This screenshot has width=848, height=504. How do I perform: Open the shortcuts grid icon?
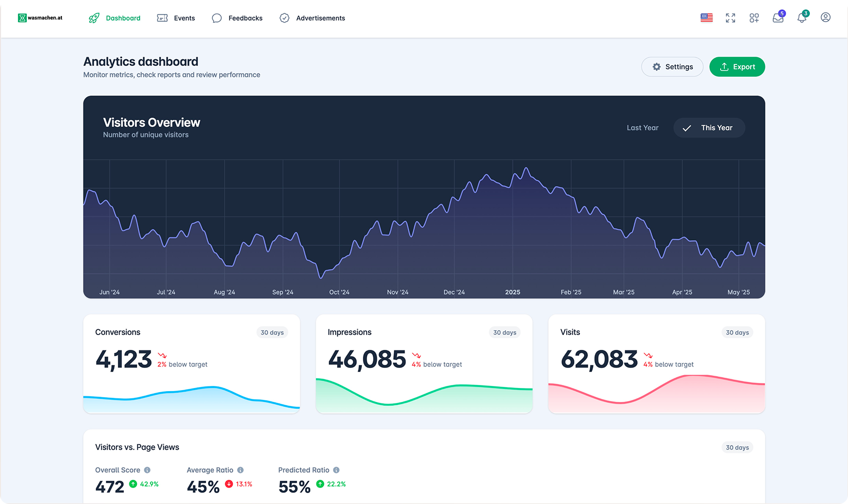(754, 18)
